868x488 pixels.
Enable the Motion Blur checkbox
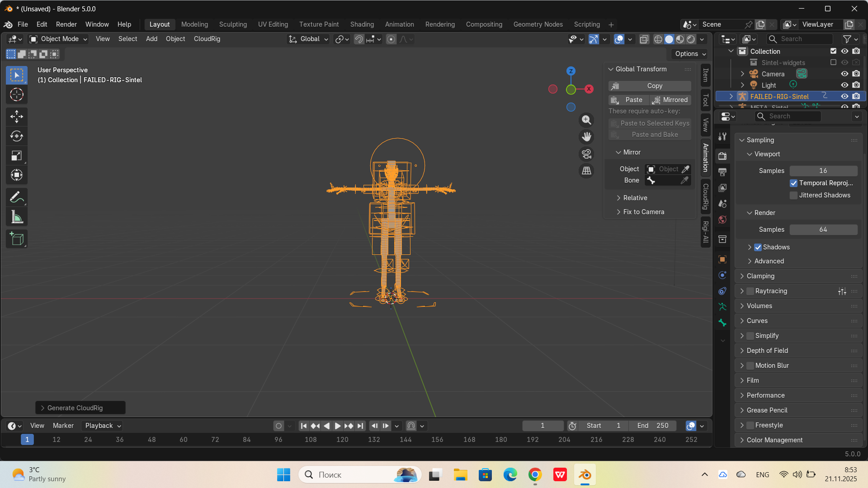(750, 366)
